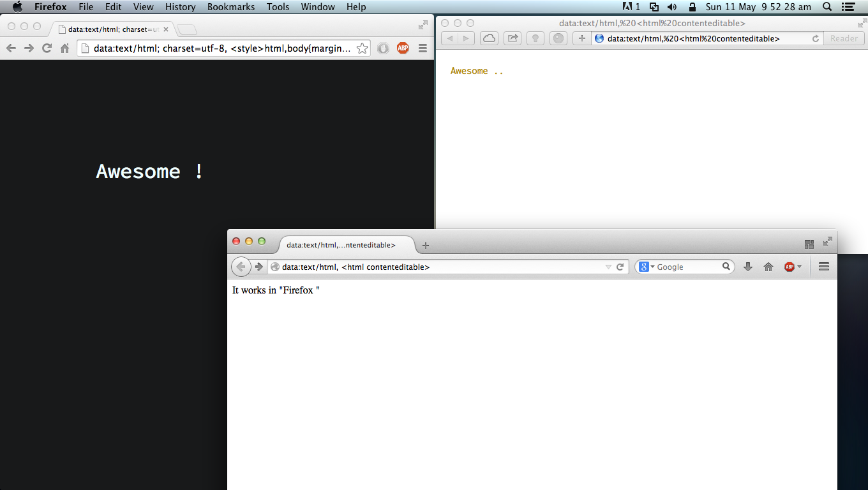This screenshot has height=490, width=868.
Task: Enter full screen in the Safari window
Action: point(862,24)
